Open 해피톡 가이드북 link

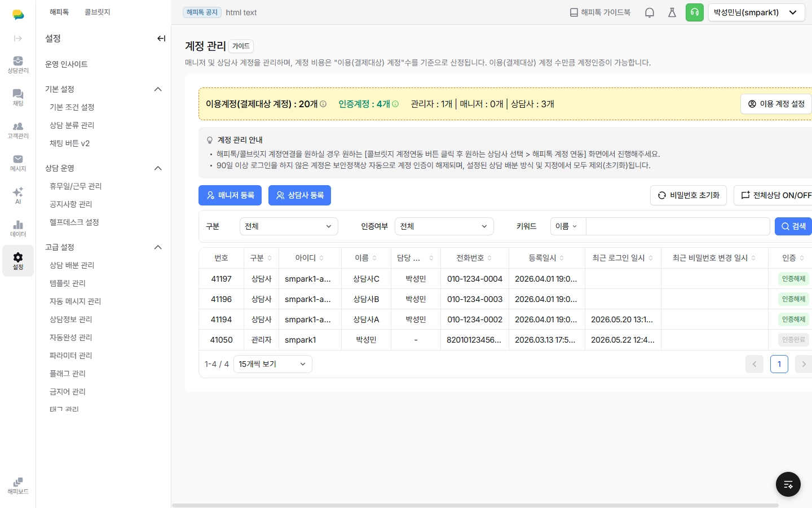pos(600,12)
